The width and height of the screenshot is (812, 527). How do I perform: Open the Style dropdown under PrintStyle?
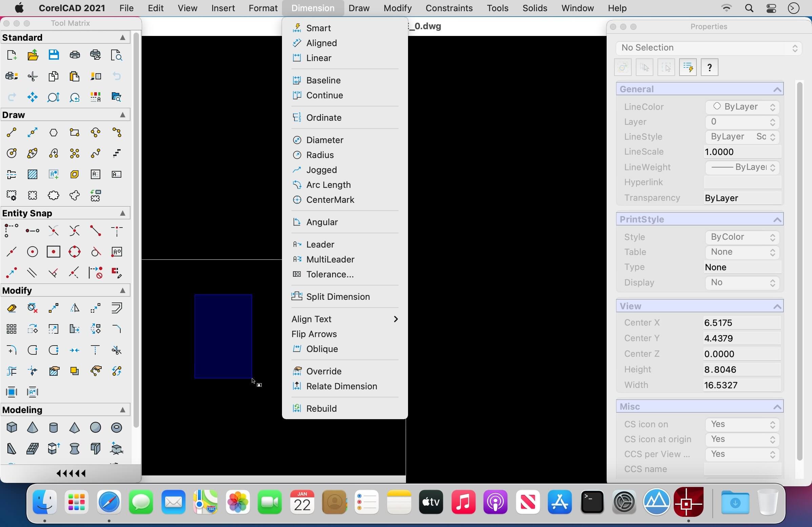click(741, 236)
